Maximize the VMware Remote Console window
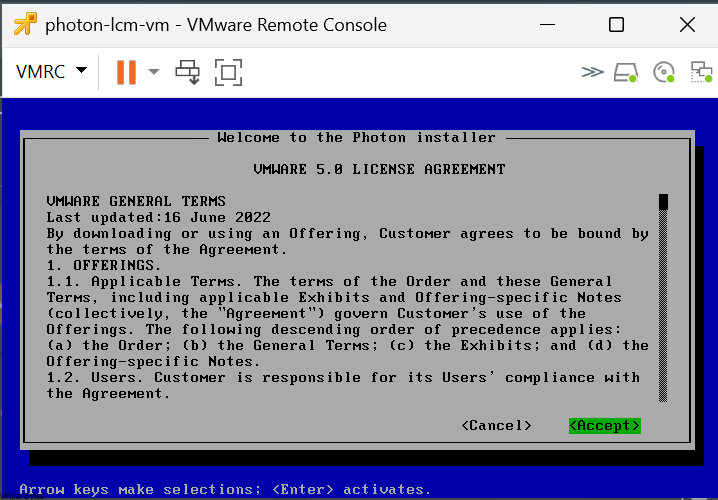Viewport: 718px width, 500px height. click(616, 24)
